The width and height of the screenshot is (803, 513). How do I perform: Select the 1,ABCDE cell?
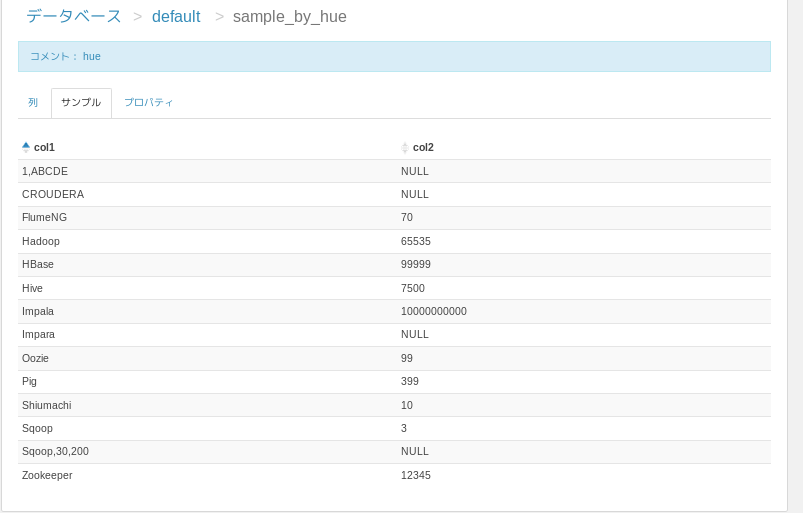207,171
